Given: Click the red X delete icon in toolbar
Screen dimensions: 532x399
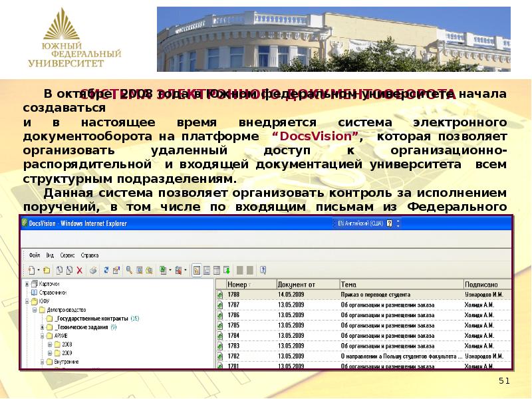Looking at the screenshot, I should 80,270.
